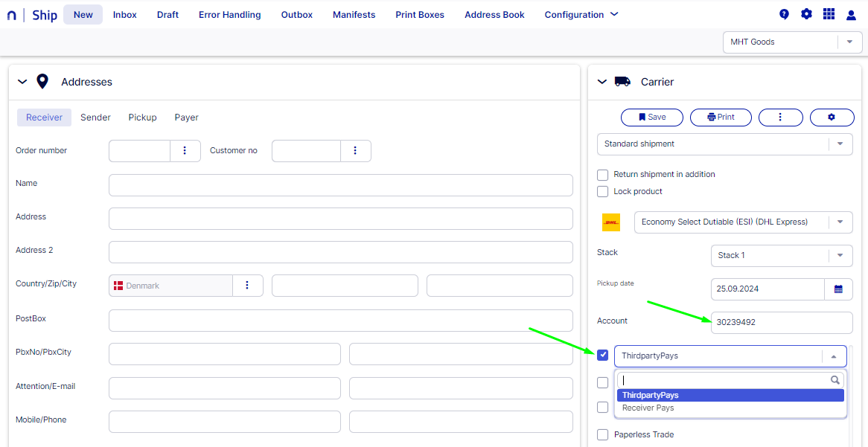Collapse the Addresses panel

tap(22, 82)
